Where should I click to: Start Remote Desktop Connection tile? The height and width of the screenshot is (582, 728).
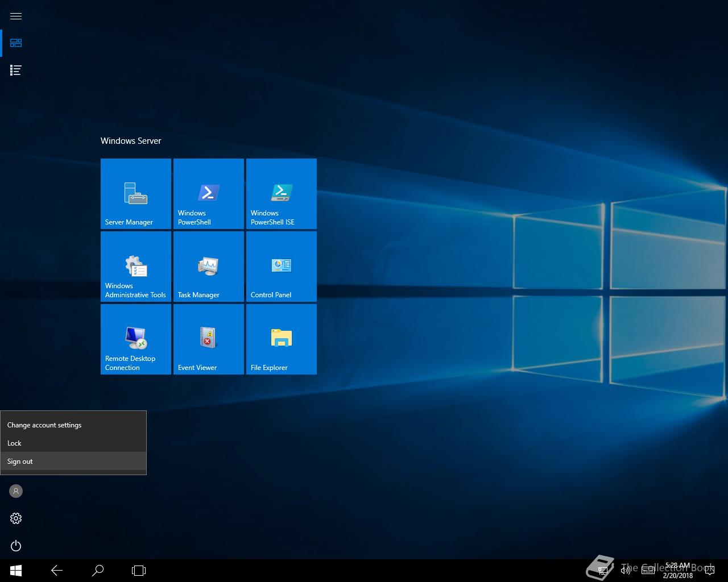135,339
